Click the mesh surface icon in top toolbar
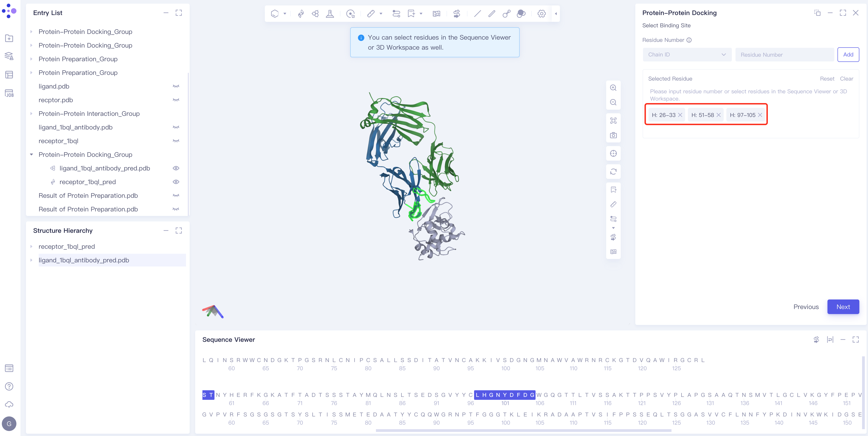This screenshot has height=436, width=868. tap(436, 13)
